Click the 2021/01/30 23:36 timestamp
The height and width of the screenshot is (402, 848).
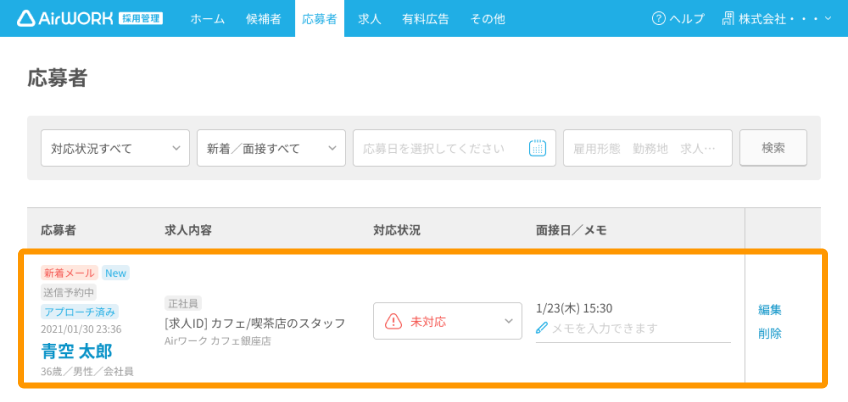81,329
